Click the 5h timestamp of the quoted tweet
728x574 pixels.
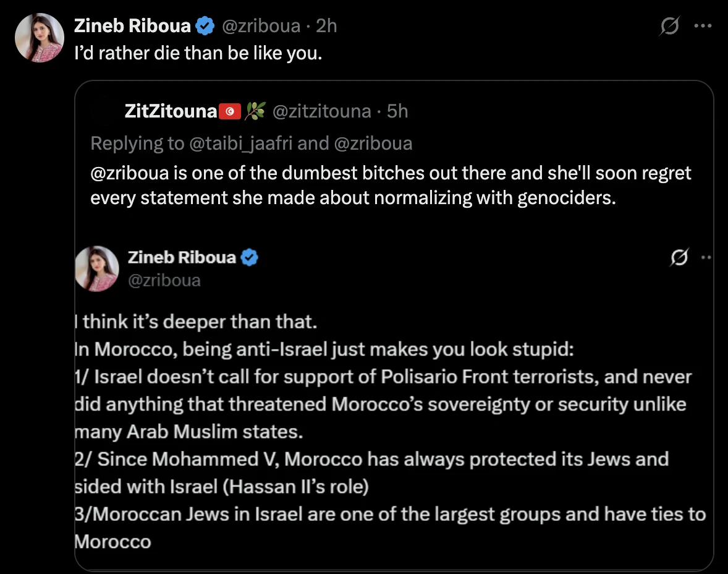click(x=397, y=111)
